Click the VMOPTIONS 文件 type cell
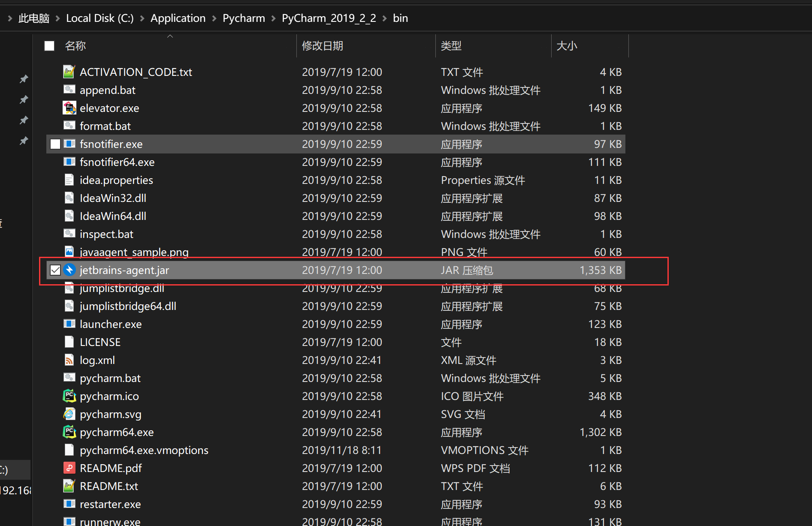This screenshot has width=812, height=526. tap(485, 450)
